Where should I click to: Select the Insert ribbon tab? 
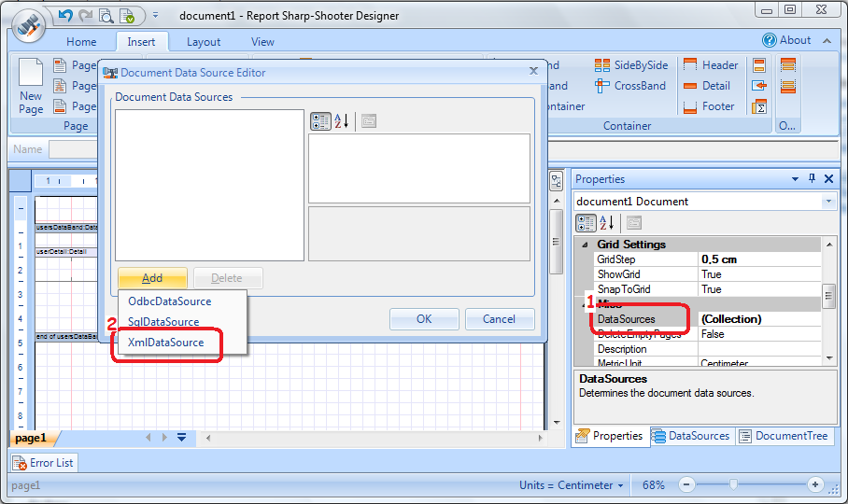coord(141,42)
